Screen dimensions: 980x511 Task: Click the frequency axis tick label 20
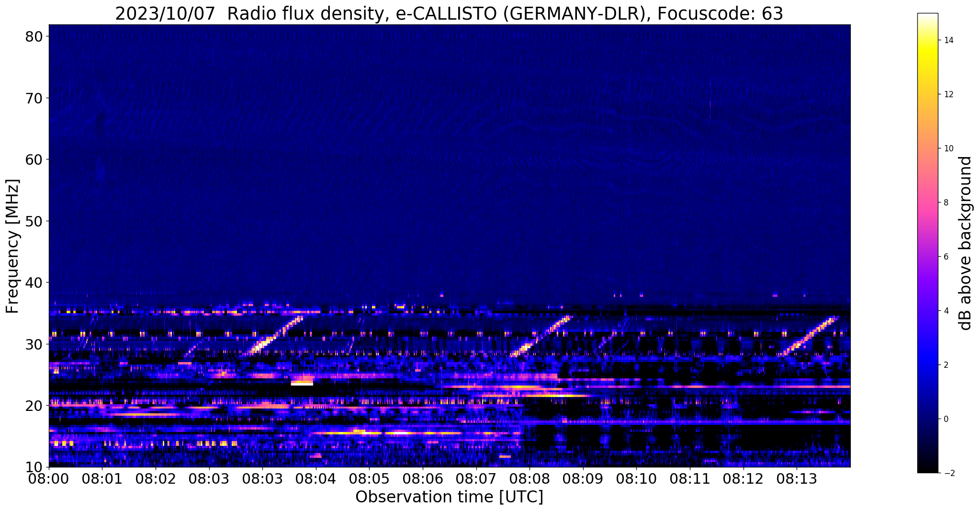click(x=34, y=406)
